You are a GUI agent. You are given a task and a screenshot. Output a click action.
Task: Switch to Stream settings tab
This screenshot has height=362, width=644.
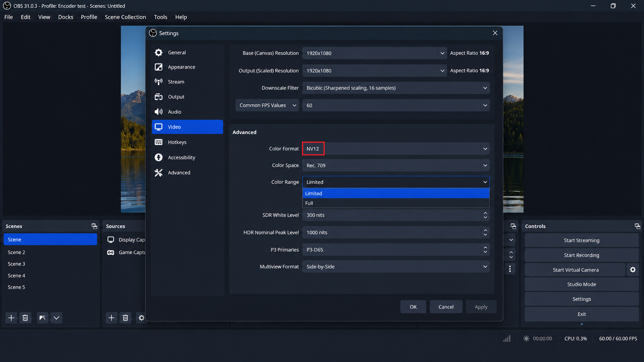pyautogui.click(x=188, y=82)
